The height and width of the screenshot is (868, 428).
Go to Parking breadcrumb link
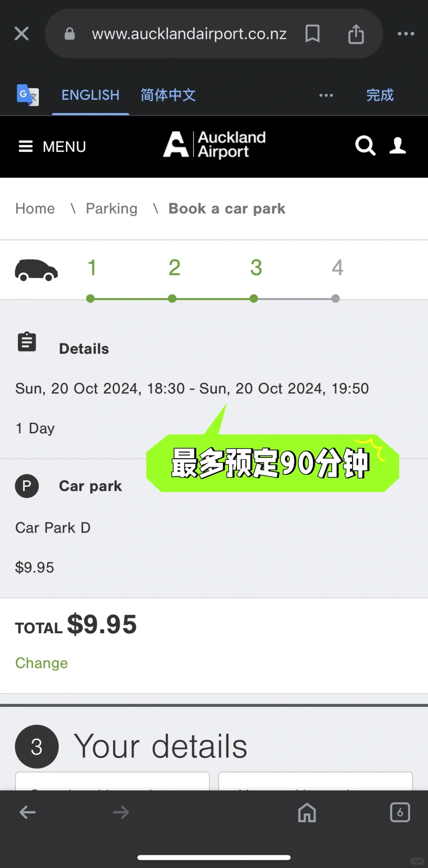[112, 209]
